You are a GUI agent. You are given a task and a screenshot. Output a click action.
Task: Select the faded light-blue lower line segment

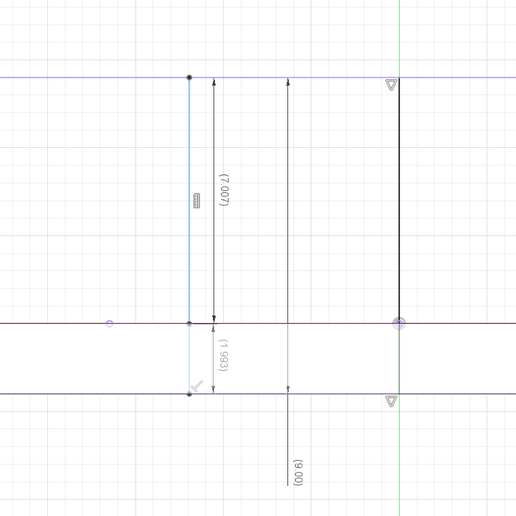(189, 359)
